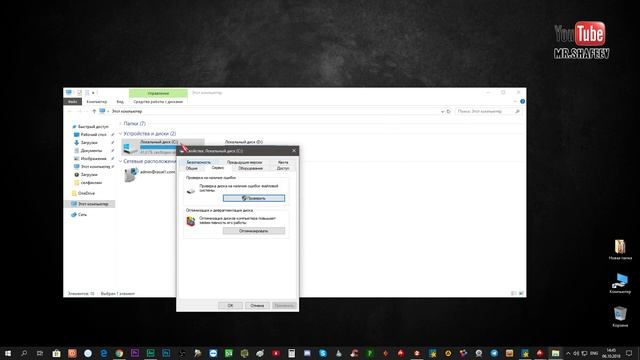The image size is (640, 360).
Task: Collapse the Сетевые расположения group
Action: pos(121,161)
